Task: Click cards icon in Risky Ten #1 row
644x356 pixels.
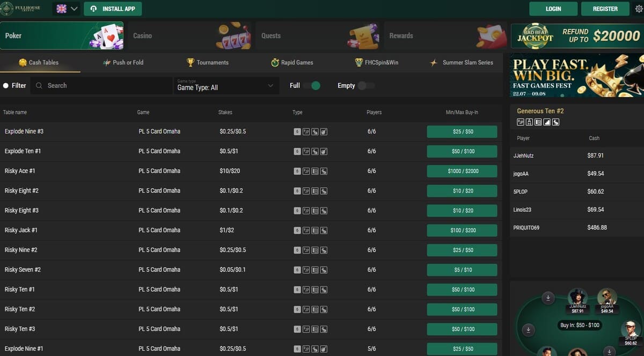Action: [315, 290]
